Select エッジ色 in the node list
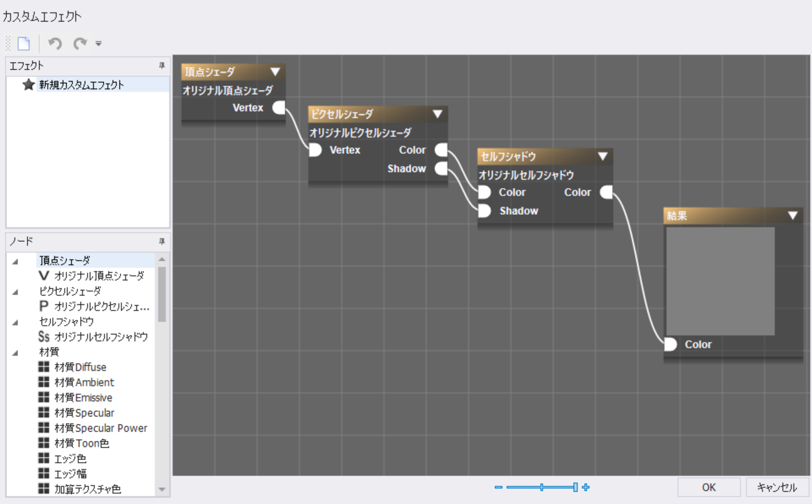This screenshot has width=812, height=504. [70, 458]
